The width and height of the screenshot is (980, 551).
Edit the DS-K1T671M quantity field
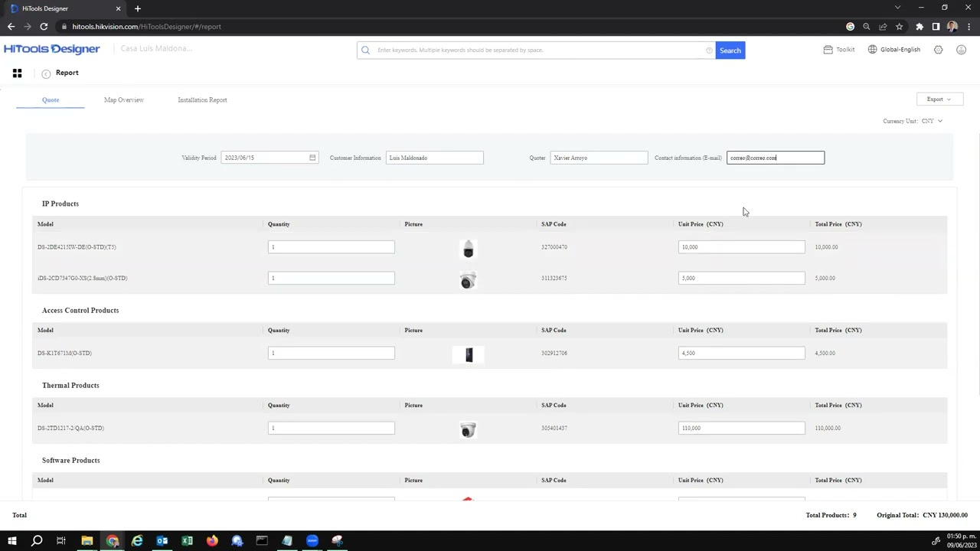point(332,353)
